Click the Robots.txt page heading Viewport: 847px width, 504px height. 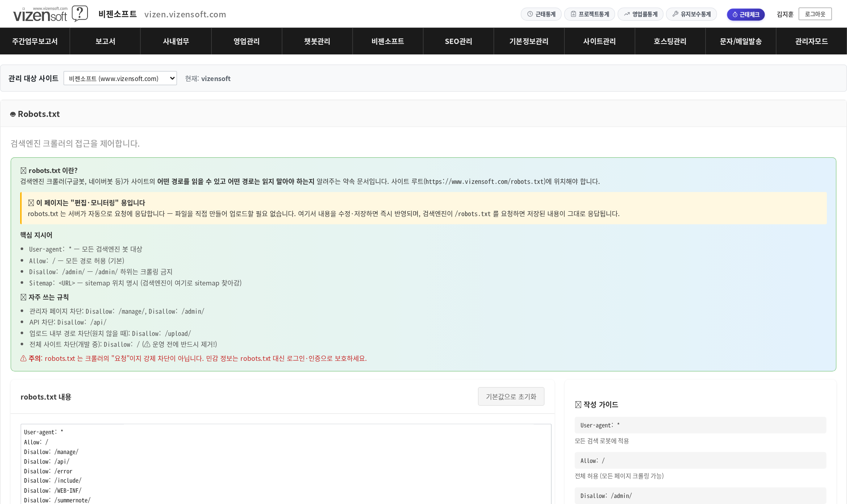click(35, 114)
